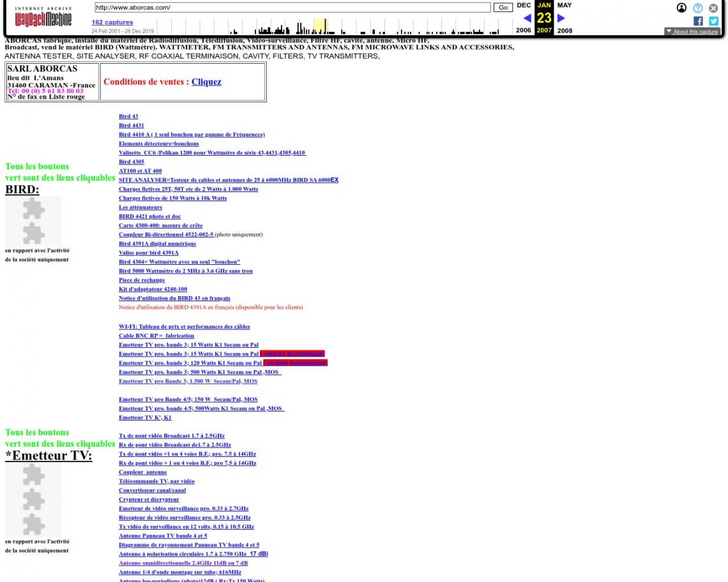This screenshot has width=728, height=582.
Task: Open Emetteur TV pro Bande 3 1.500 W link
Action: click(188, 382)
